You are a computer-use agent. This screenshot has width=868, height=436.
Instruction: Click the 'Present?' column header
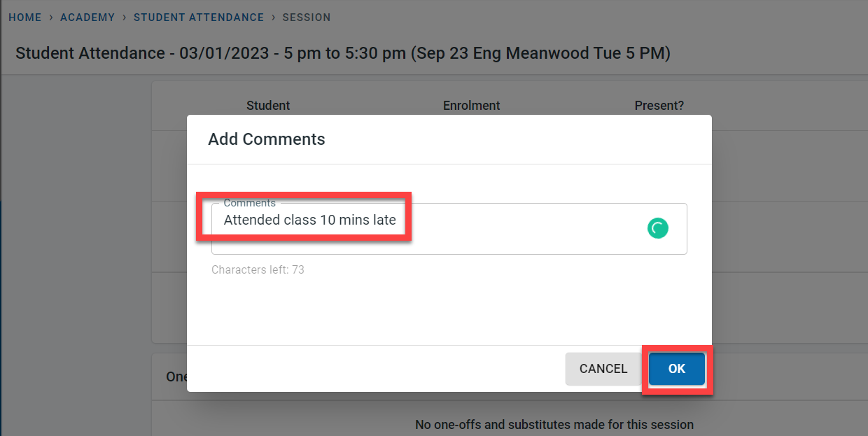pos(659,106)
